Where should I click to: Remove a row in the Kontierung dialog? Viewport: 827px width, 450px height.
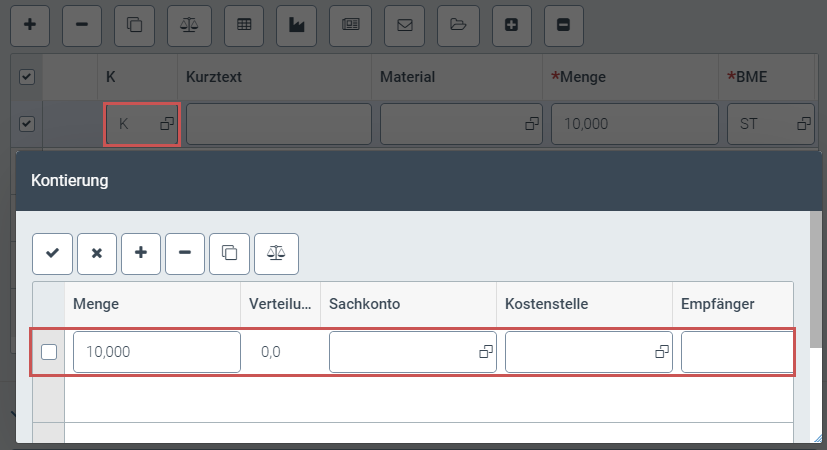point(185,253)
